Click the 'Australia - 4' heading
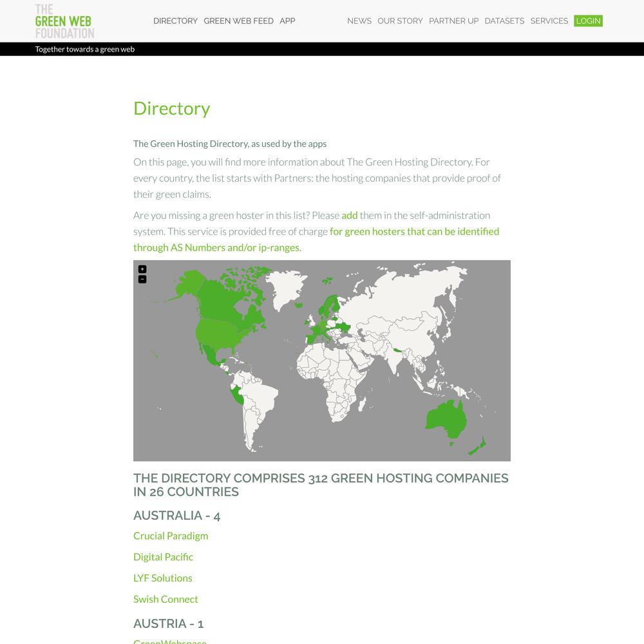 pyautogui.click(x=176, y=515)
